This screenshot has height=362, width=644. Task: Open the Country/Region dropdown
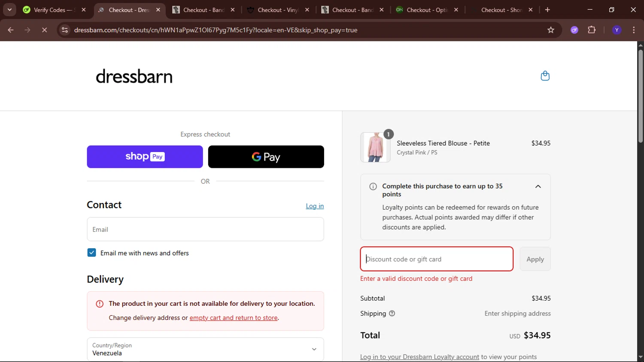[x=205, y=349]
